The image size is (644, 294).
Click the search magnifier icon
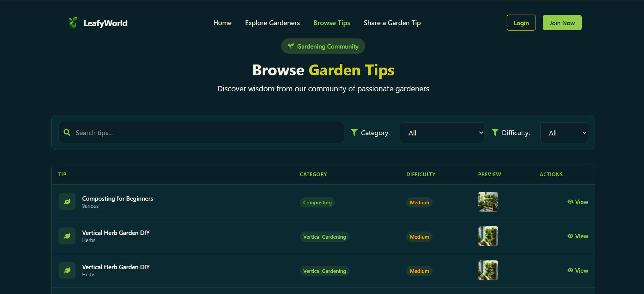pyautogui.click(x=67, y=132)
